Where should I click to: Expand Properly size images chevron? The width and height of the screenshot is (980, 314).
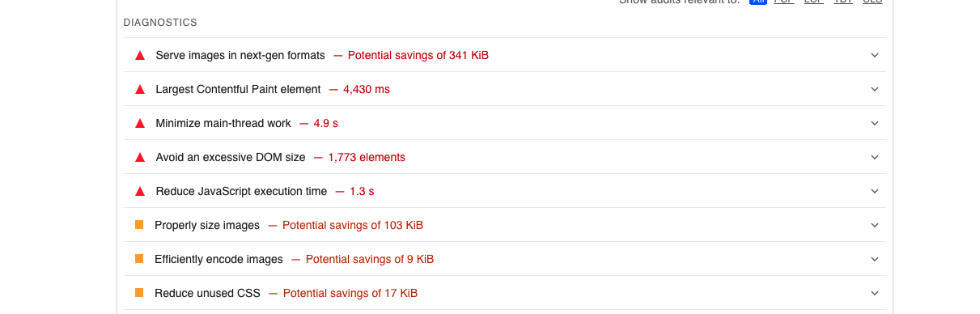(x=875, y=225)
